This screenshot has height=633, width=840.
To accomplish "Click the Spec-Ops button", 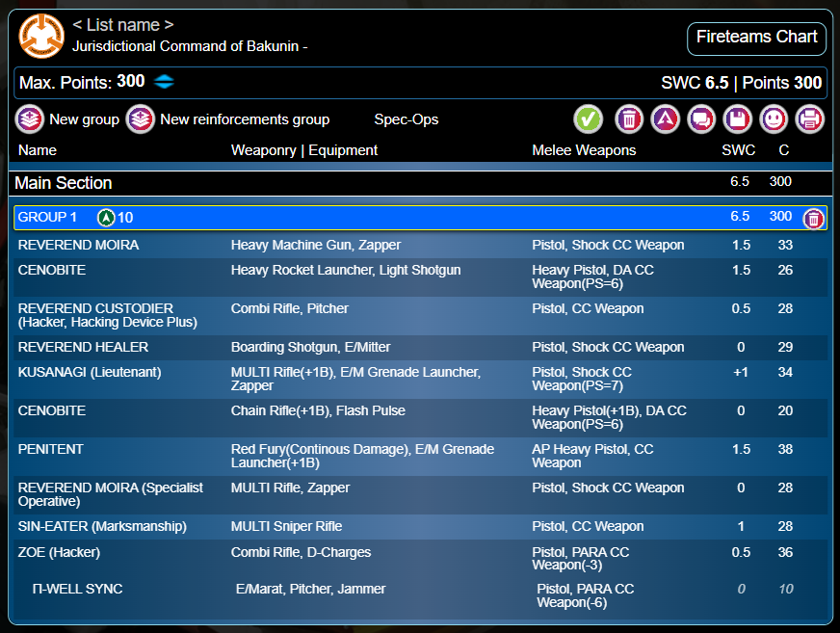I will click(407, 119).
